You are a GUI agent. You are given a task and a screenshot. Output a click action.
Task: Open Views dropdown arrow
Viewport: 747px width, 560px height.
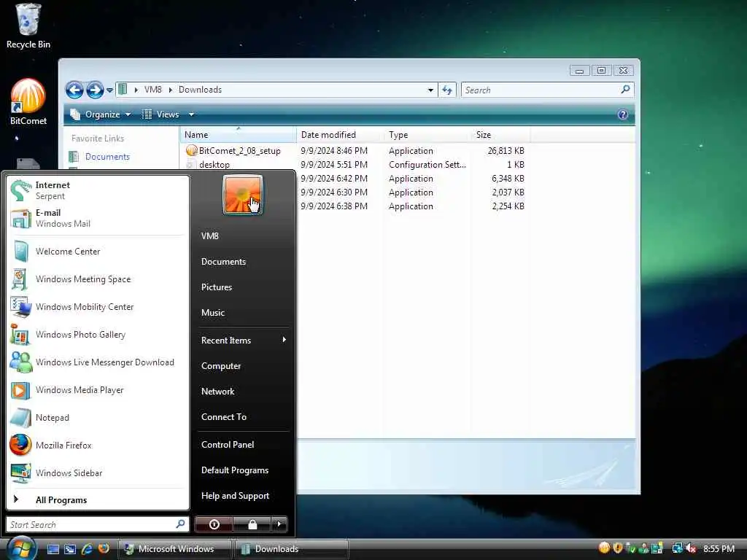click(191, 114)
